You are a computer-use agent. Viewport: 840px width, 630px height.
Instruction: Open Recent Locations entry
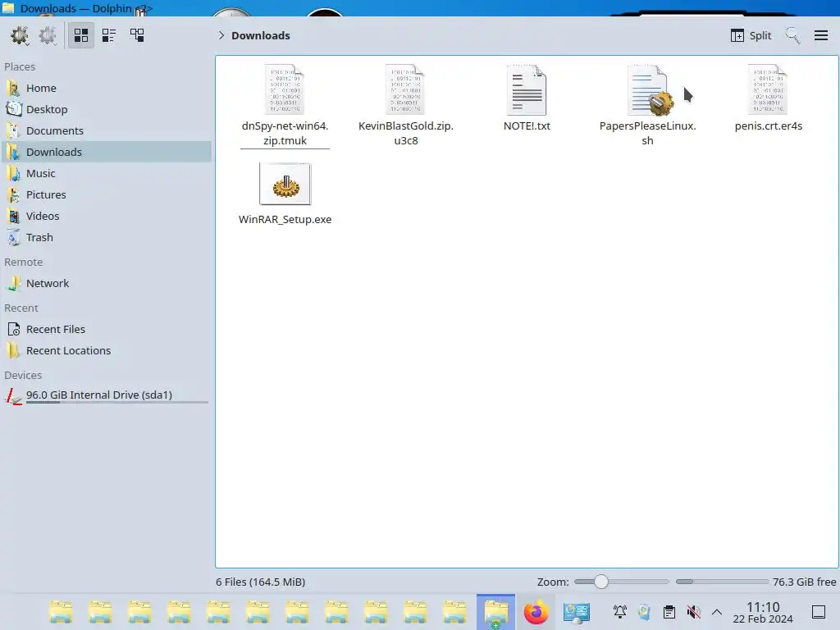coord(106,351)
